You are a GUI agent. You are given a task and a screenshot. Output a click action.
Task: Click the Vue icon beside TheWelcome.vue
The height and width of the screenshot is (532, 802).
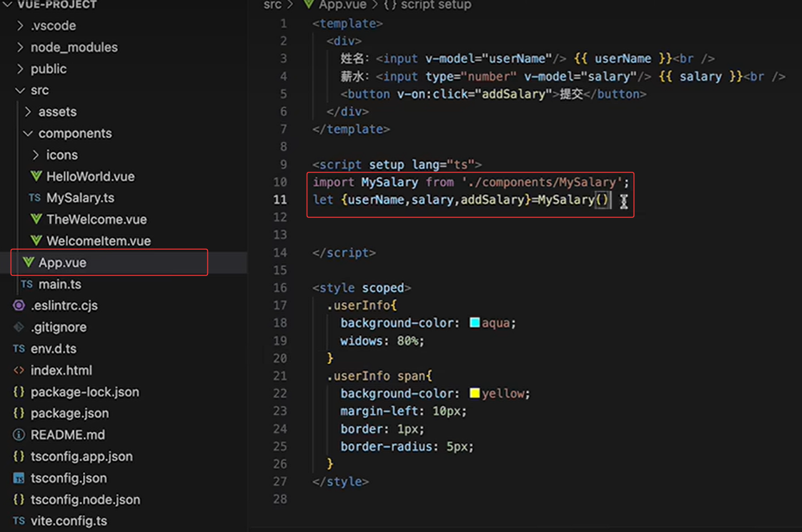click(x=36, y=219)
